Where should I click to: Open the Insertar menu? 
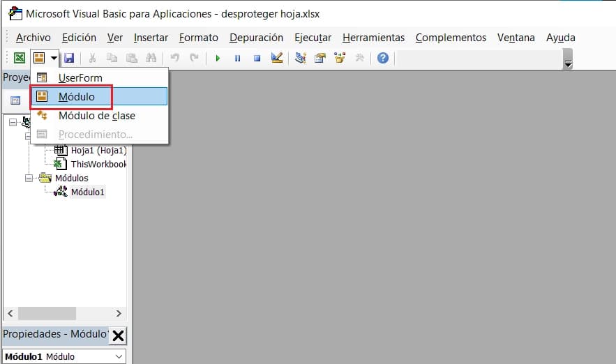coord(151,37)
